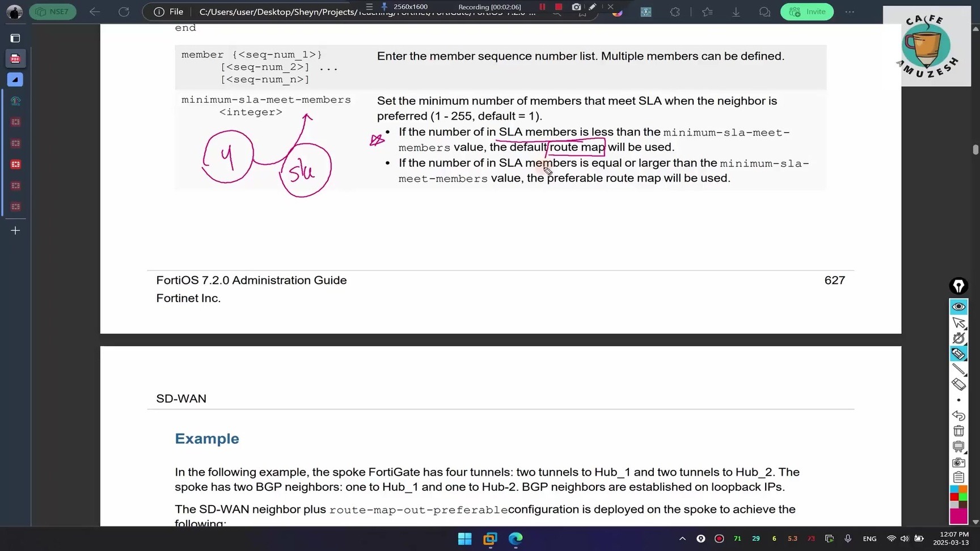Open the Windows Start menu
Screen dimensions: 980x551
pyautogui.click(x=464, y=539)
